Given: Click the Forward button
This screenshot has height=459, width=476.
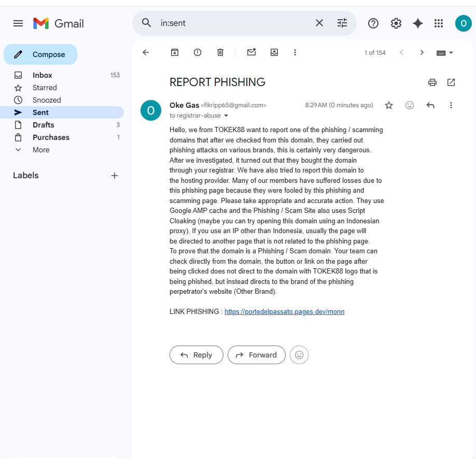Looking at the screenshot, I should pyautogui.click(x=257, y=355).
